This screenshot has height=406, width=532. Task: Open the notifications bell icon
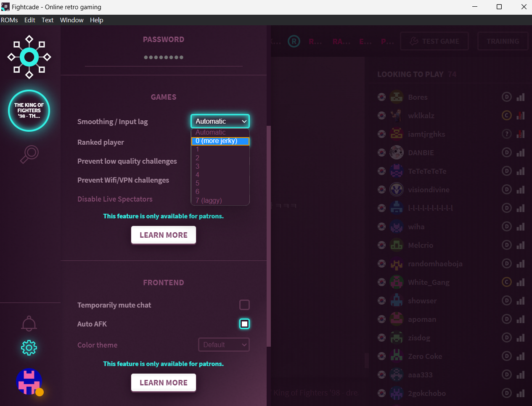29,323
